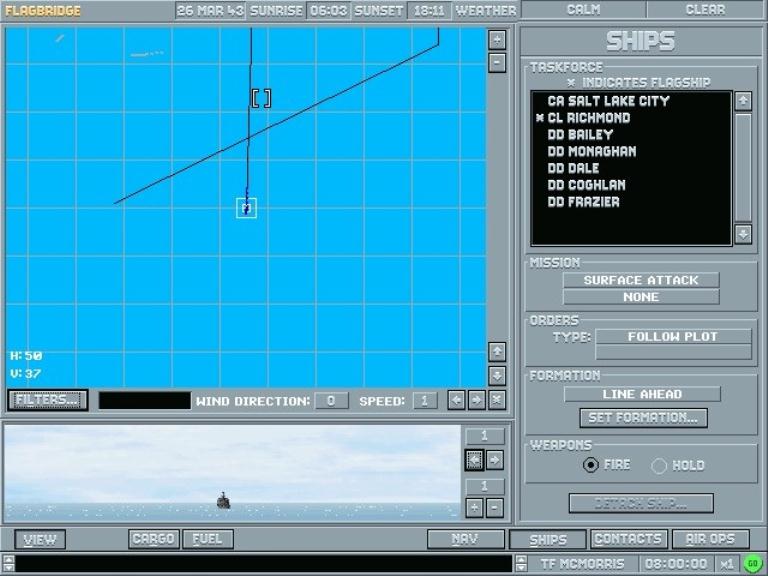
Task: Zoom in the map with plus button
Action: pyautogui.click(x=497, y=40)
